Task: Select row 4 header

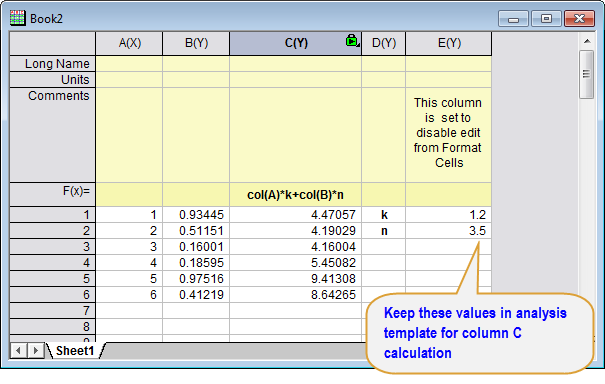Action: 52,263
